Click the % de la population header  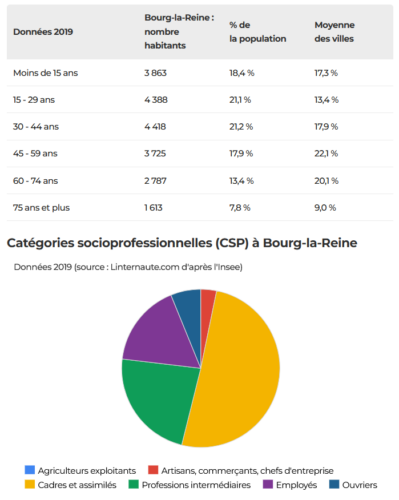click(258, 32)
